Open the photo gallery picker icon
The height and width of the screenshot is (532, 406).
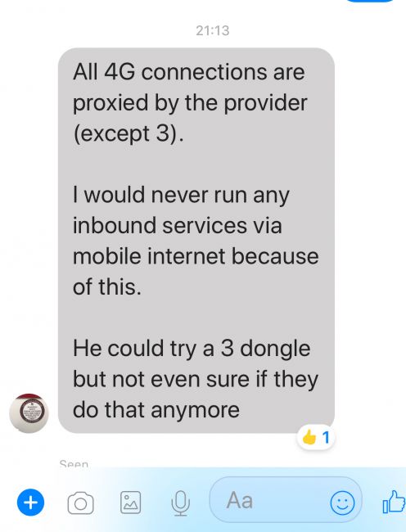(x=131, y=503)
